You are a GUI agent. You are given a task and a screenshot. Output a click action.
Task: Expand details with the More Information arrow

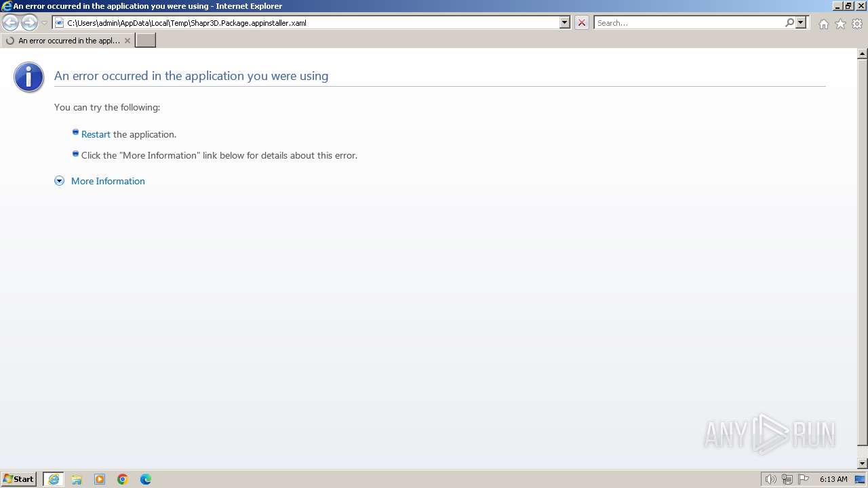tap(60, 181)
